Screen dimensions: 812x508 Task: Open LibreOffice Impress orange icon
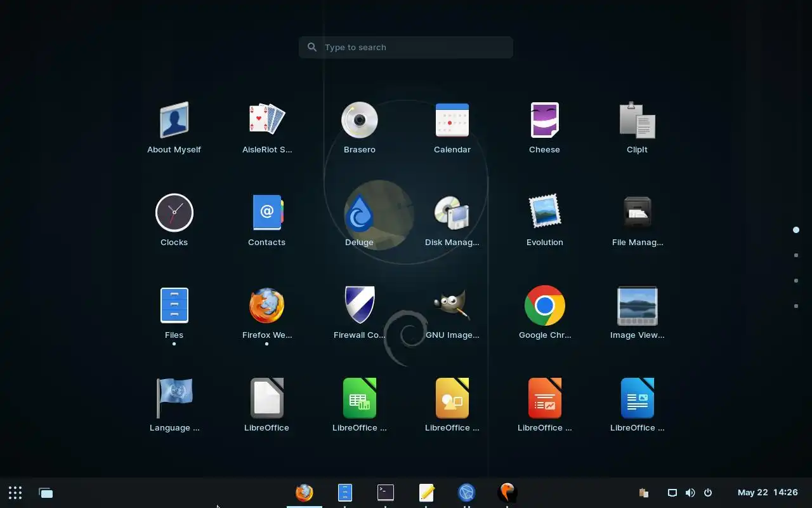pos(544,406)
